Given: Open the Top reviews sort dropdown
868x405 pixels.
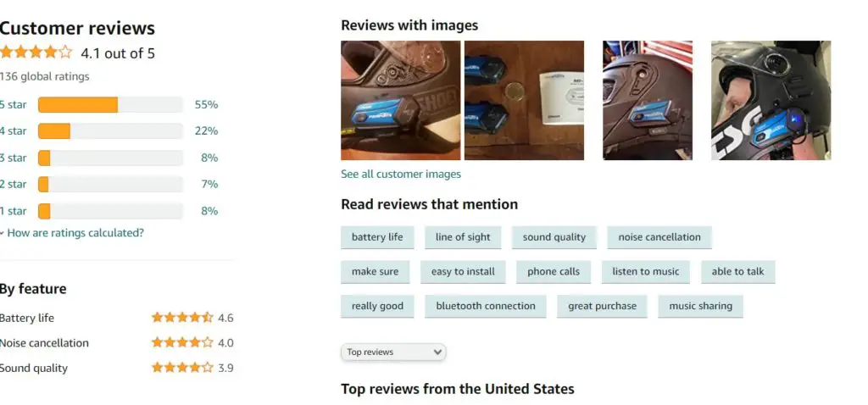Looking at the screenshot, I should pos(393,352).
